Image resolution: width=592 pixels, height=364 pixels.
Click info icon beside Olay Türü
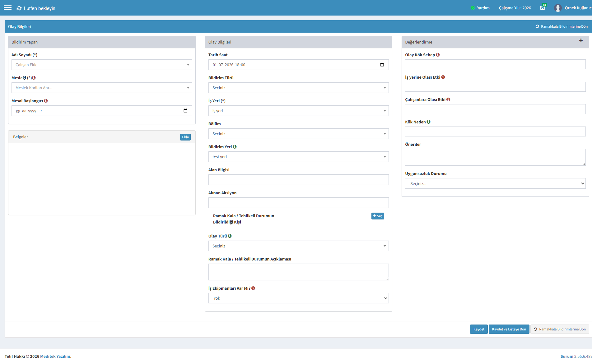pyautogui.click(x=230, y=236)
